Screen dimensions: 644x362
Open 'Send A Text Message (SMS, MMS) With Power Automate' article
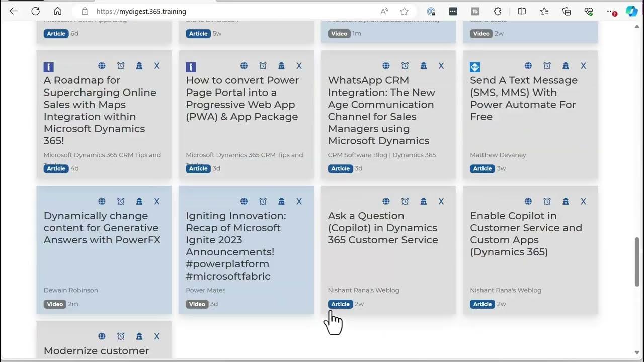pos(523,98)
